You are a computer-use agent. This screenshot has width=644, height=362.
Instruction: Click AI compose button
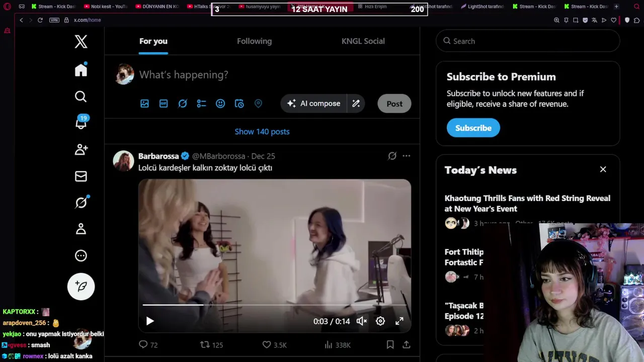coord(313,104)
